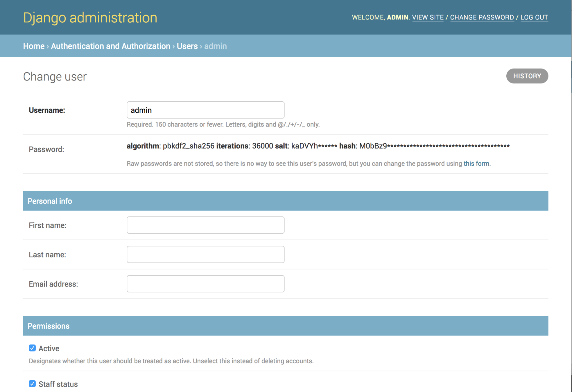Uncheck the Active checkbox
The image size is (572, 392).
click(32, 348)
